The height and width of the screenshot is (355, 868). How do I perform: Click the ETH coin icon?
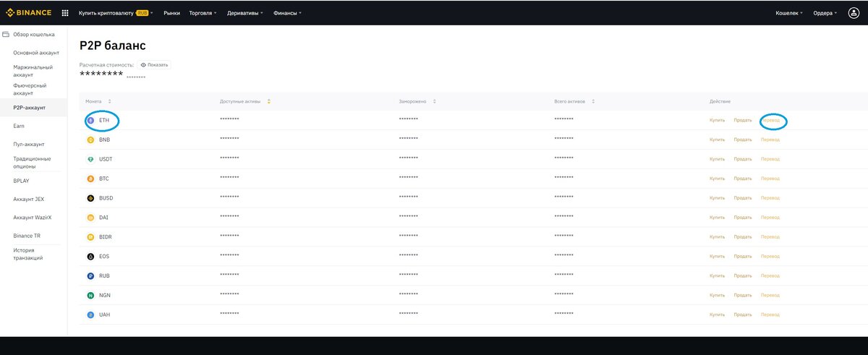(x=91, y=120)
